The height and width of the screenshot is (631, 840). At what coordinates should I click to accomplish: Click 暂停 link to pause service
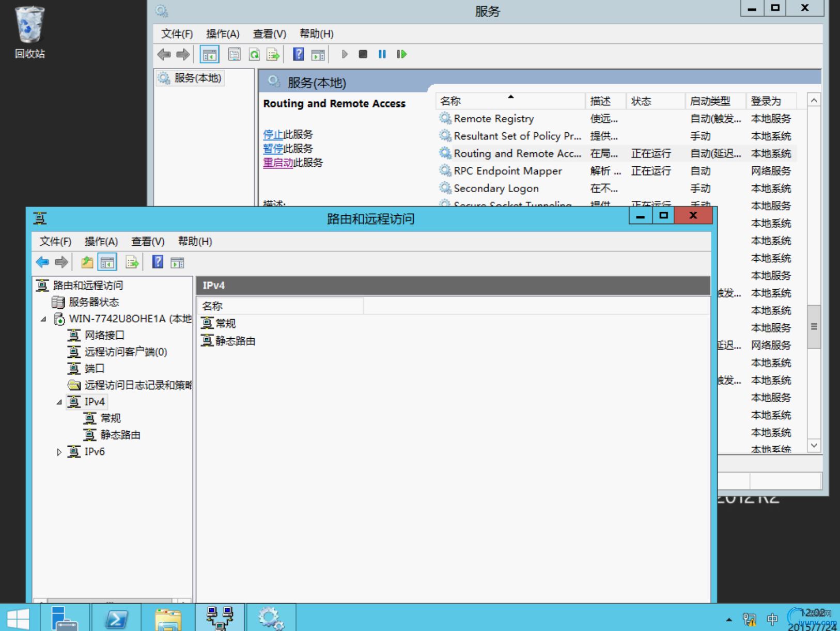273,149
